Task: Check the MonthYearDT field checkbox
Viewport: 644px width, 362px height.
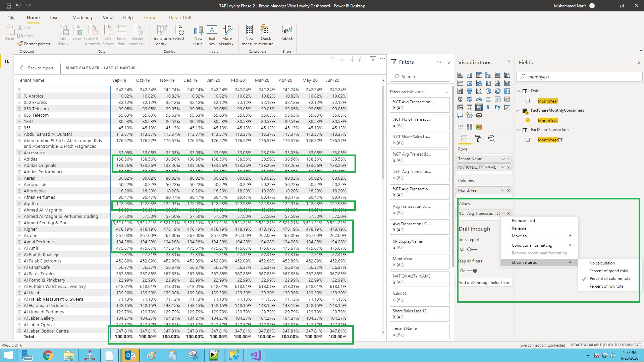Action: click(x=528, y=140)
